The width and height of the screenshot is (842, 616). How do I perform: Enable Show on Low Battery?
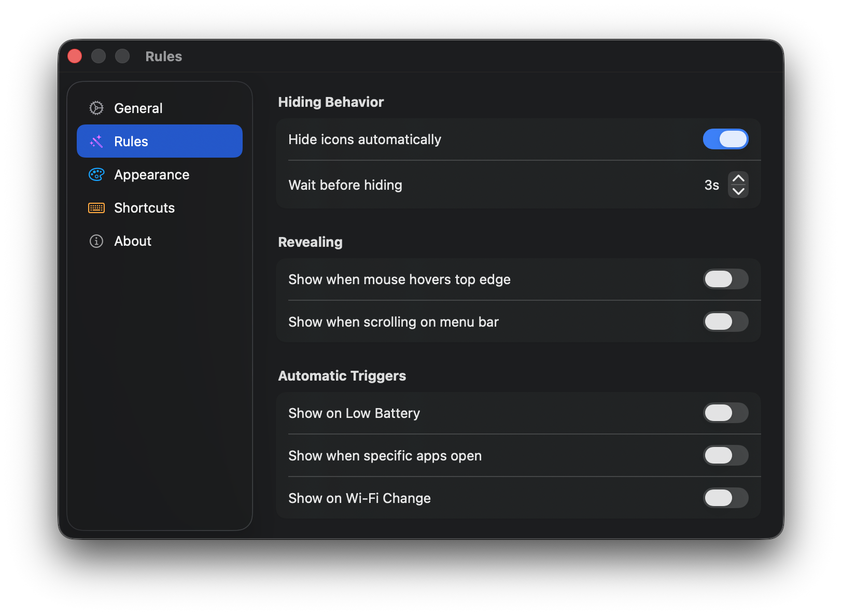(725, 413)
